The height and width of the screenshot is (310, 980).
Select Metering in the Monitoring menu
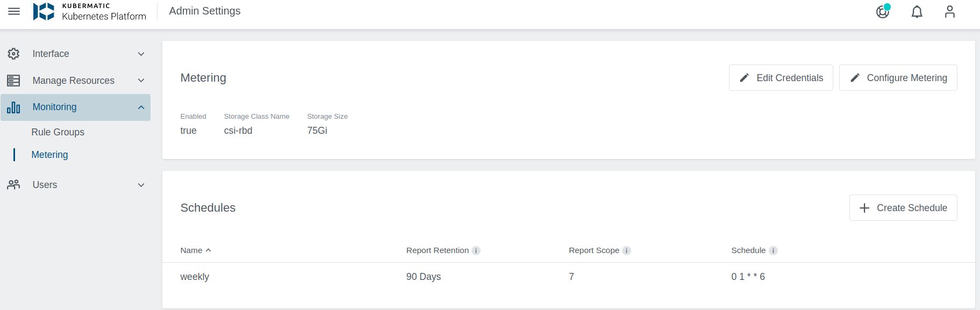point(49,155)
